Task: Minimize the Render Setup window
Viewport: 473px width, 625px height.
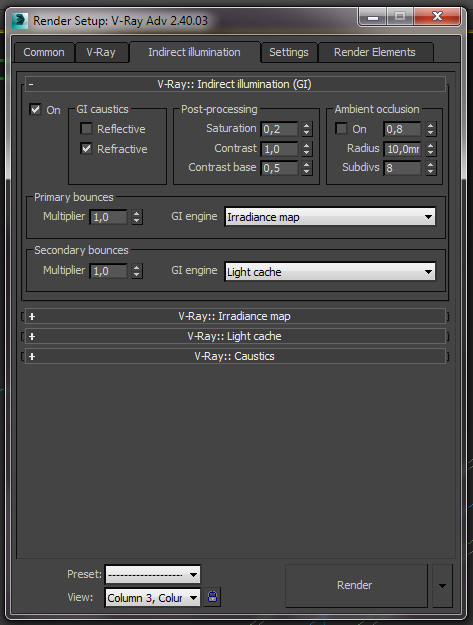Action: point(373,17)
